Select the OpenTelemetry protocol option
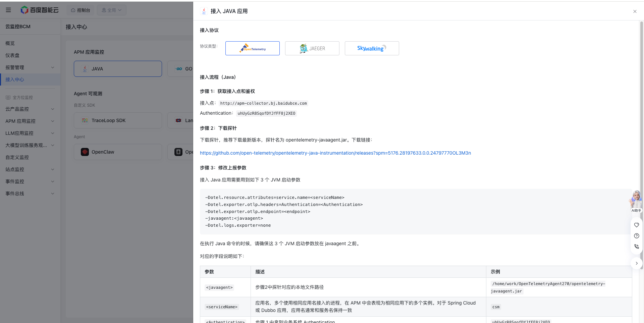644x323 pixels. pyautogui.click(x=253, y=48)
